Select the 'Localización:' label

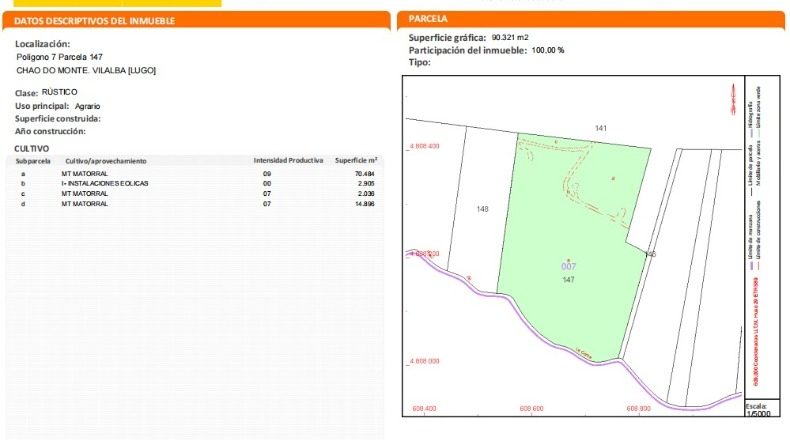pos(42,44)
